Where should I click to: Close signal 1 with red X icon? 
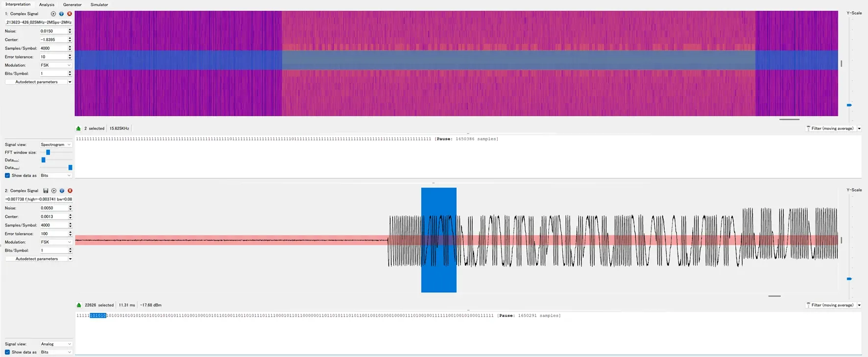[x=69, y=14]
